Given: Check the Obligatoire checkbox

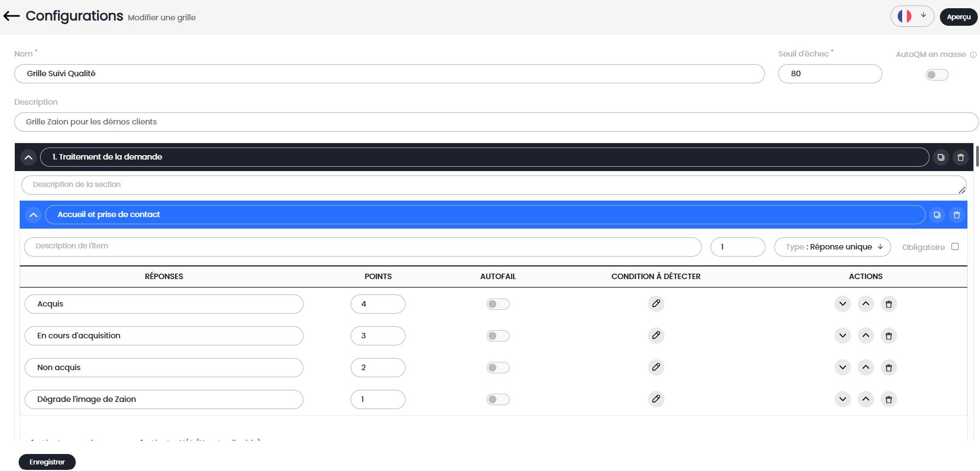Looking at the screenshot, I should [x=955, y=247].
